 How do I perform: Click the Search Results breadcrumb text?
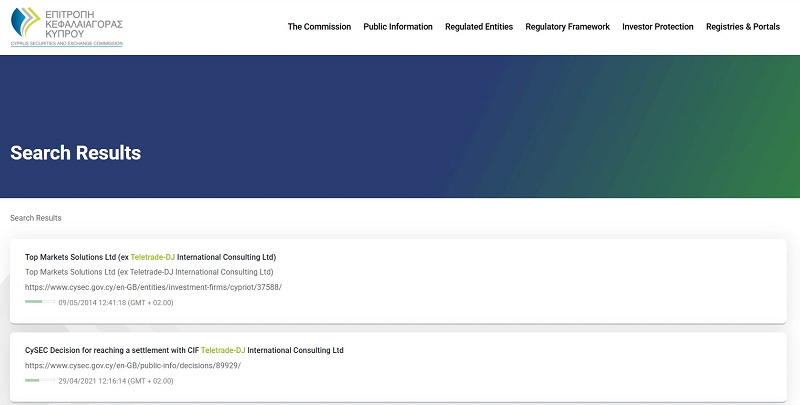pos(36,218)
